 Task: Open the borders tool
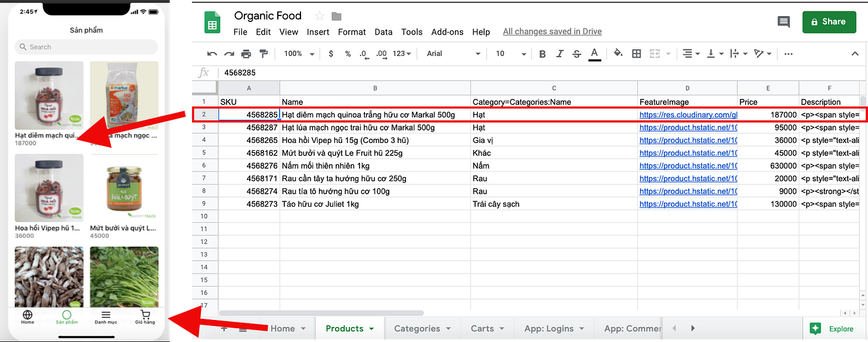coord(637,54)
